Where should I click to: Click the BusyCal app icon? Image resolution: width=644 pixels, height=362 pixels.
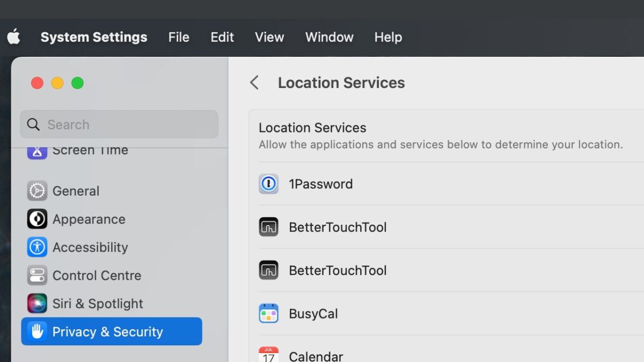(x=268, y=313)
